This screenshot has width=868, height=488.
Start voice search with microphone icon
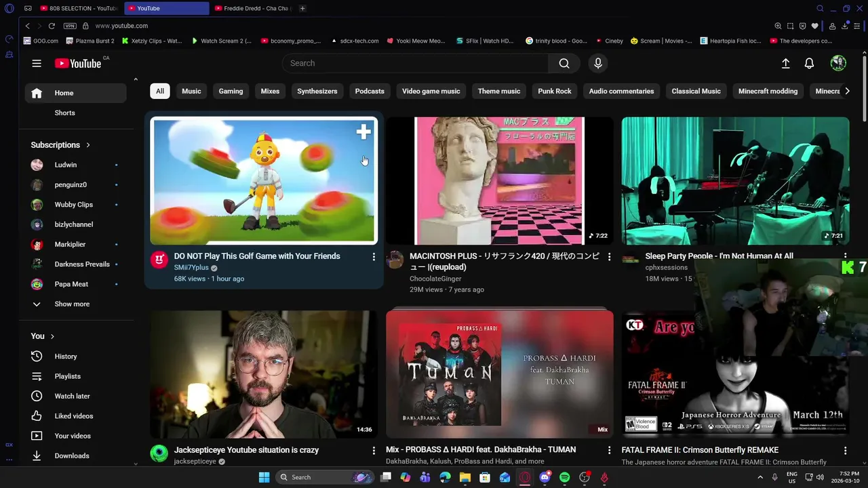[597, 63]
